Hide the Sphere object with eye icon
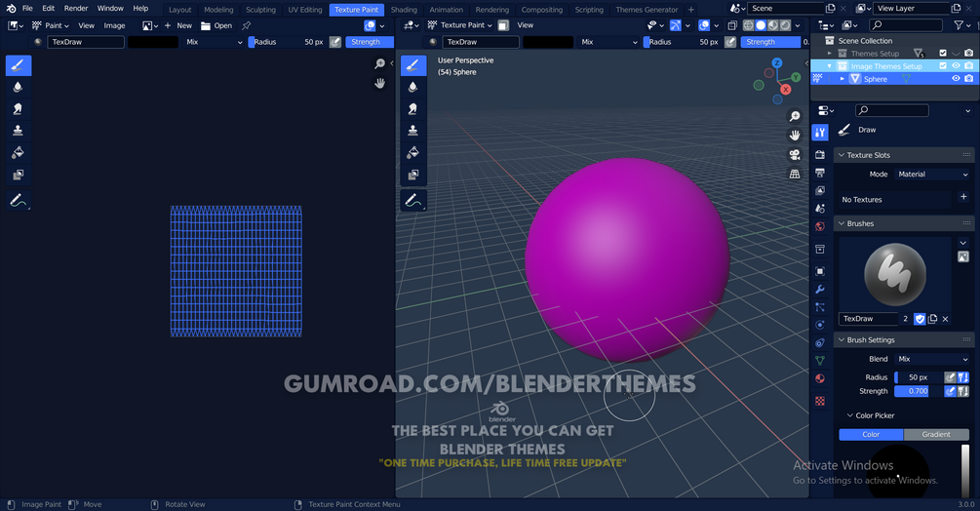The height and width of the screenshot is (511, 980). pyautogui.click(x=956, y=79)
